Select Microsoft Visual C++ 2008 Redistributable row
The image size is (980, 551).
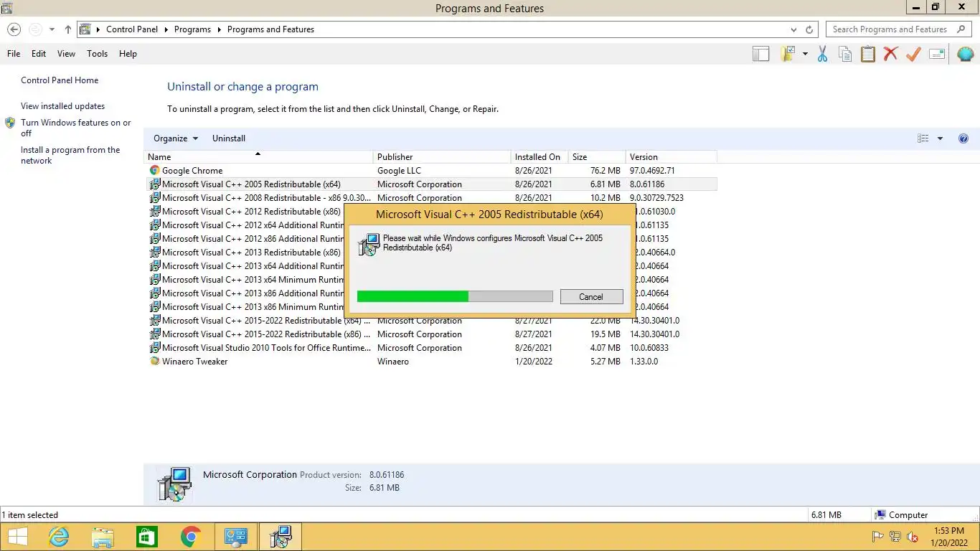point(430,198)
